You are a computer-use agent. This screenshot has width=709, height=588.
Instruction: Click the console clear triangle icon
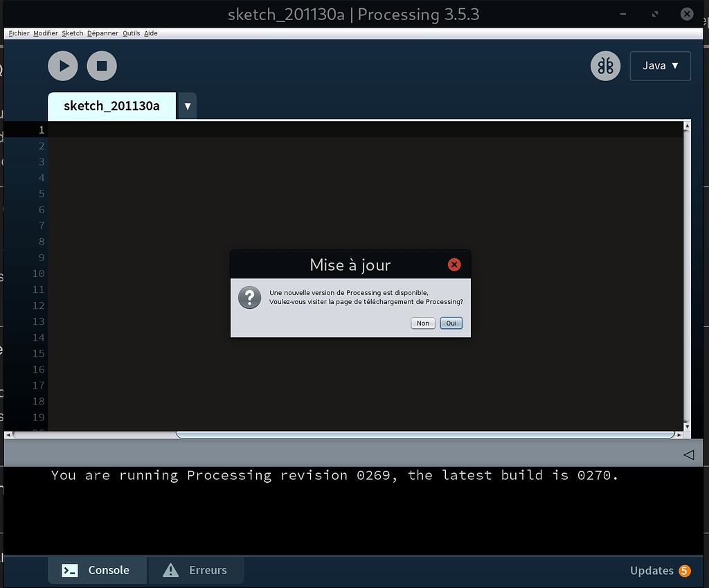[688, 454]
